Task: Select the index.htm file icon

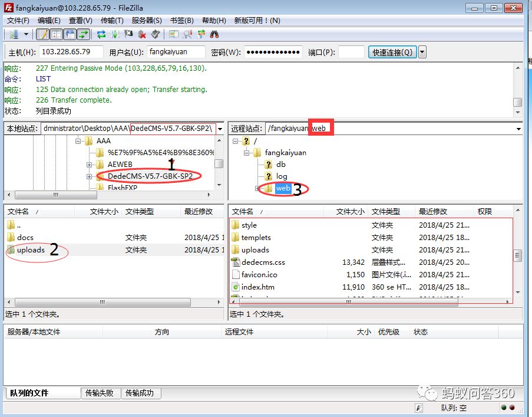Action: click(235, 287)
